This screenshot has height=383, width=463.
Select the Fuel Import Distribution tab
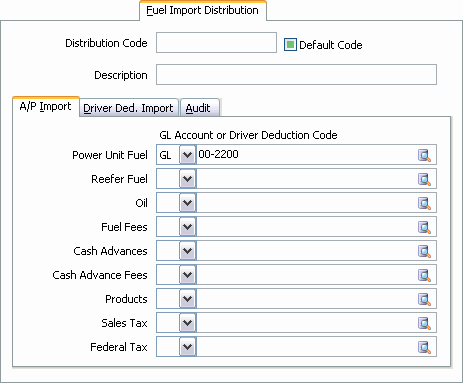203,10
